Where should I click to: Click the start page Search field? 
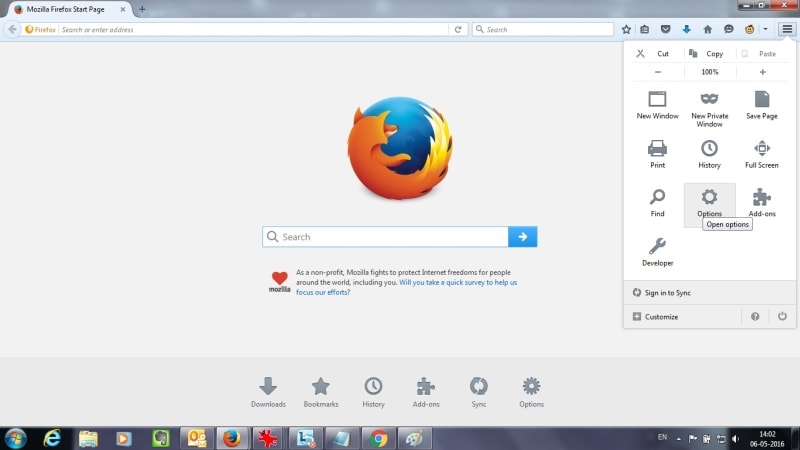[385, 237]
